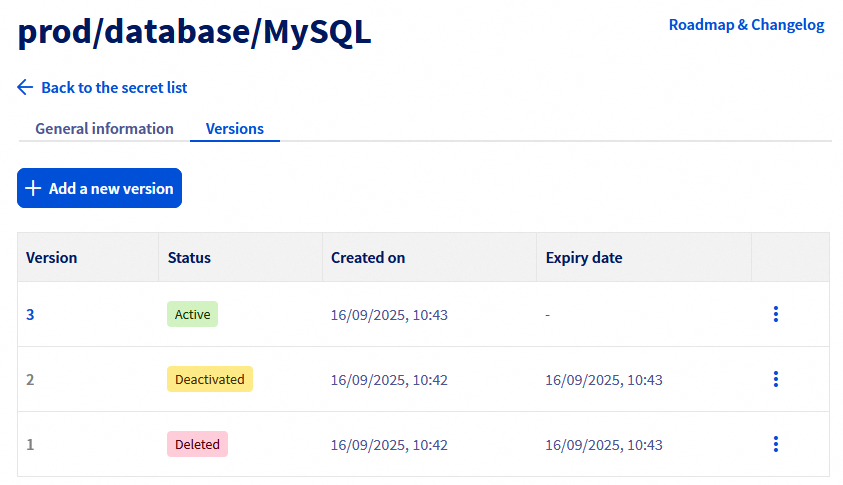Click the Deactivated status badge
This screenshot has height=485, width=843.
coord(209,379)
